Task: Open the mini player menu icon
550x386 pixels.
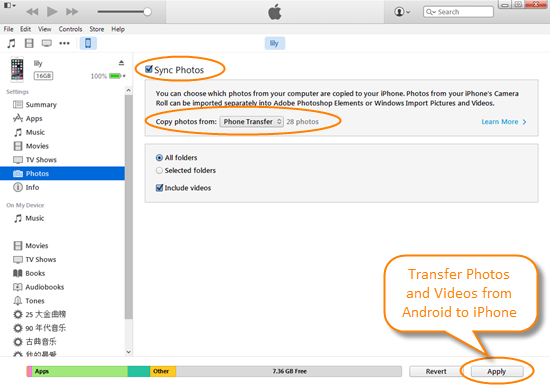Action: click(x=9, y=5)
